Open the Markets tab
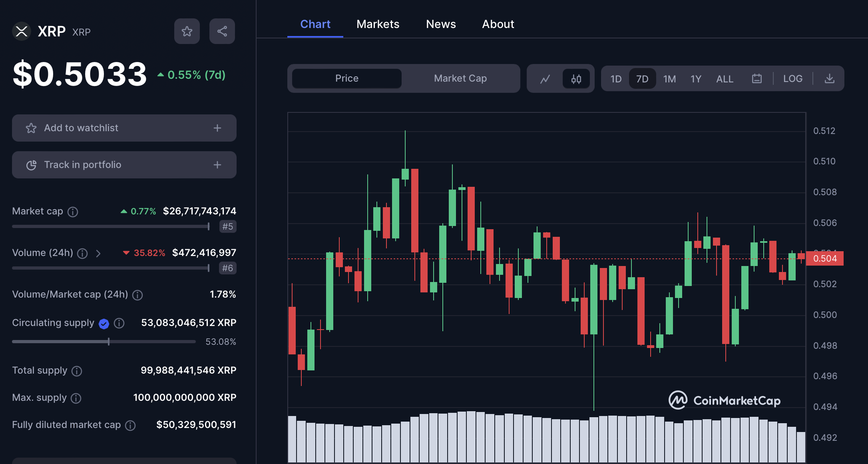The height and width of the screenshot is (464, 868). [378, 24]
